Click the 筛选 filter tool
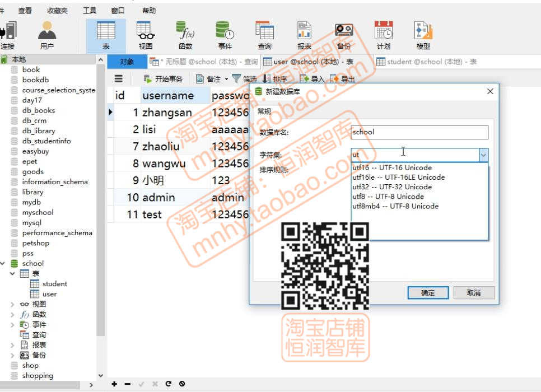This screenshot has width=541, height=392. pos(244,79)
